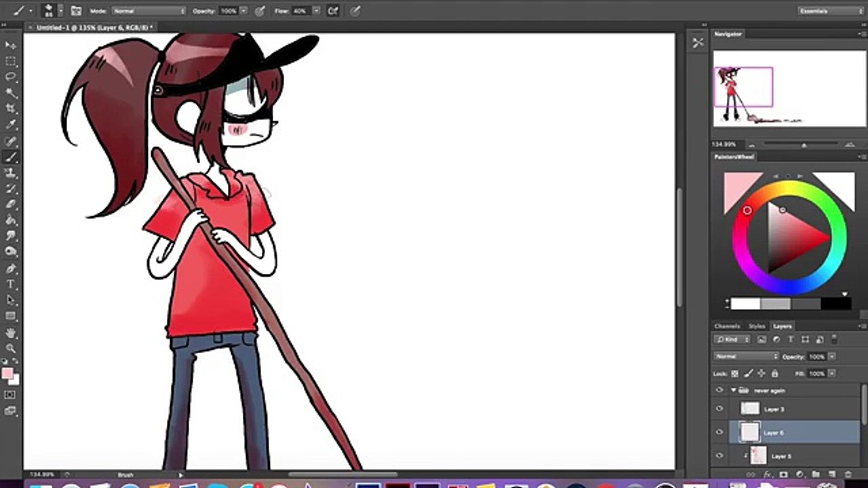This screenshot has width=868, height=488.
Task: Select the Dodge tool
Action: point(11,251)
